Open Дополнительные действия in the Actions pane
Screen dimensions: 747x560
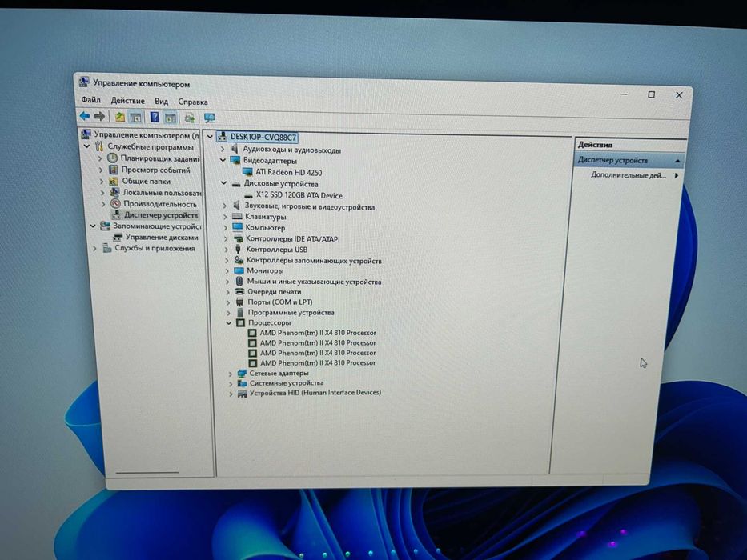point(629,175)
